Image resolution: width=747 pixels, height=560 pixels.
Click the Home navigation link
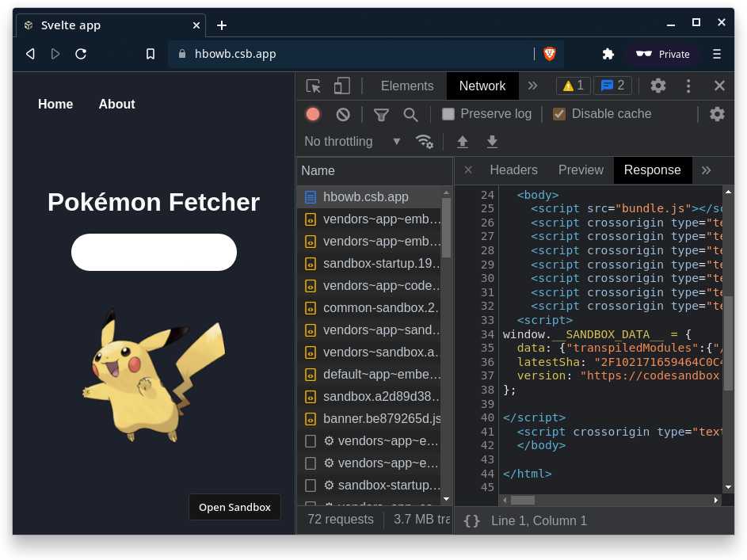55,105
